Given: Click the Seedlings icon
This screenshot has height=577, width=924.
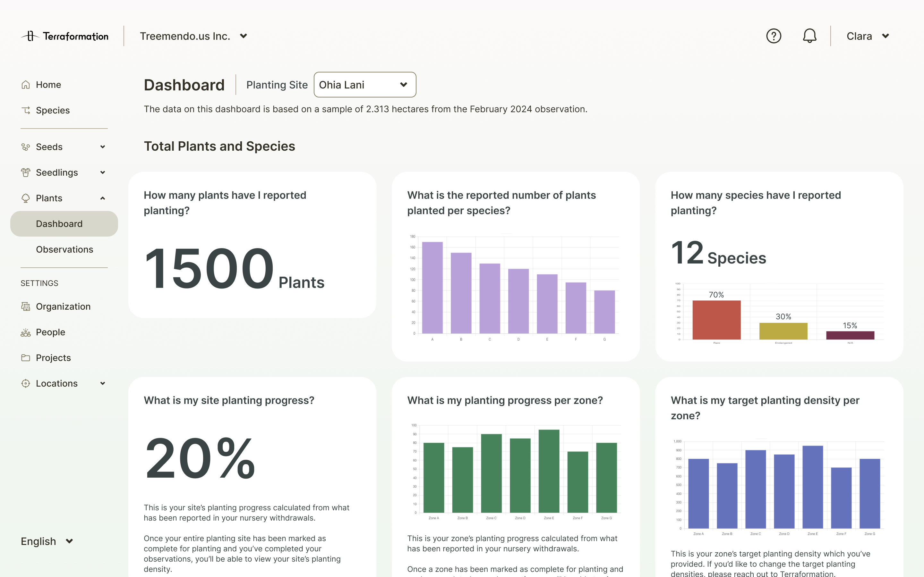Looking at the screenshot, I should tap(25, 172).
